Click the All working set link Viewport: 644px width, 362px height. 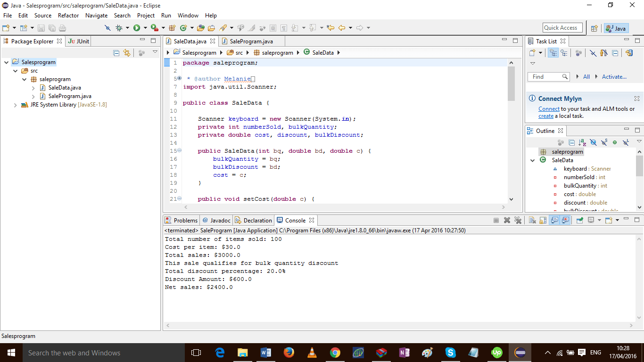tap(586, 77)
